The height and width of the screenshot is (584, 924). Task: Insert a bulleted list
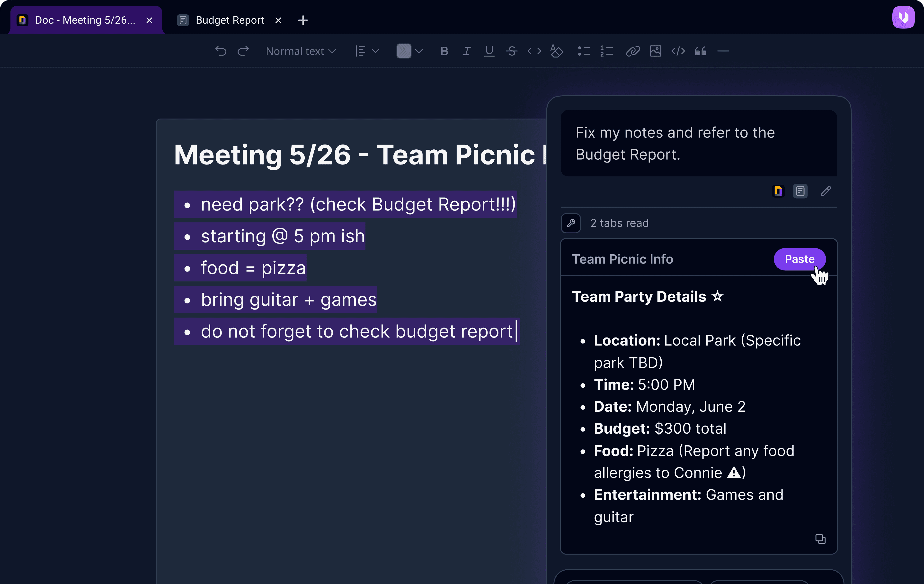pos(584,51)
